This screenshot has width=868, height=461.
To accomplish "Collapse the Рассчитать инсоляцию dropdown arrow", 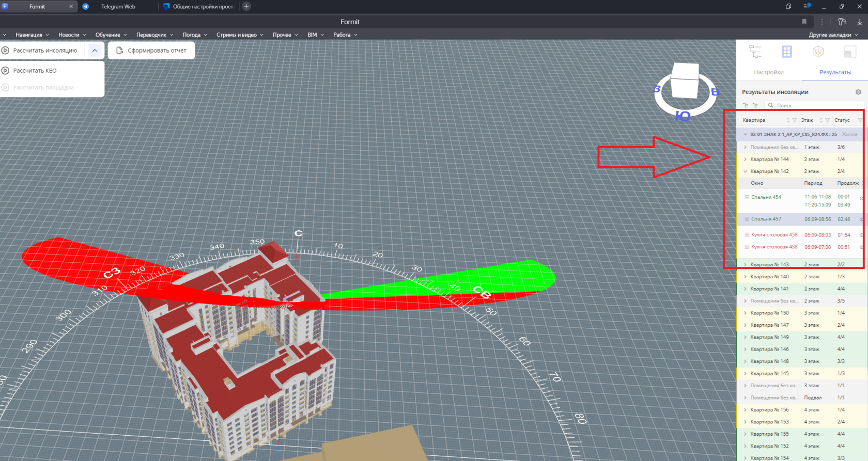I will [95, 51].
